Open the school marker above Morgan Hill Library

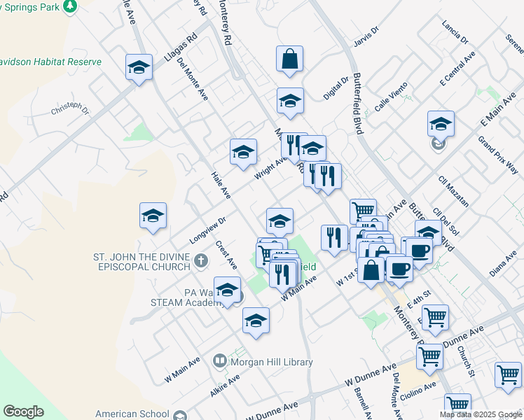(256, 322)
